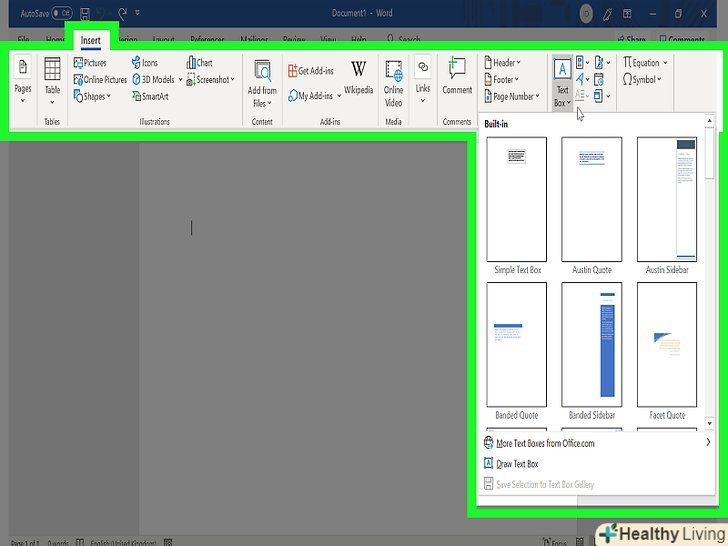
Task: Click the Quick Parts icon
Action: 582,62
